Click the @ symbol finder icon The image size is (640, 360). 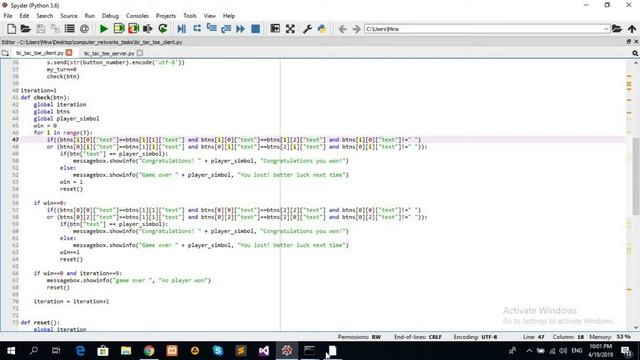click(x=84, y=29)
